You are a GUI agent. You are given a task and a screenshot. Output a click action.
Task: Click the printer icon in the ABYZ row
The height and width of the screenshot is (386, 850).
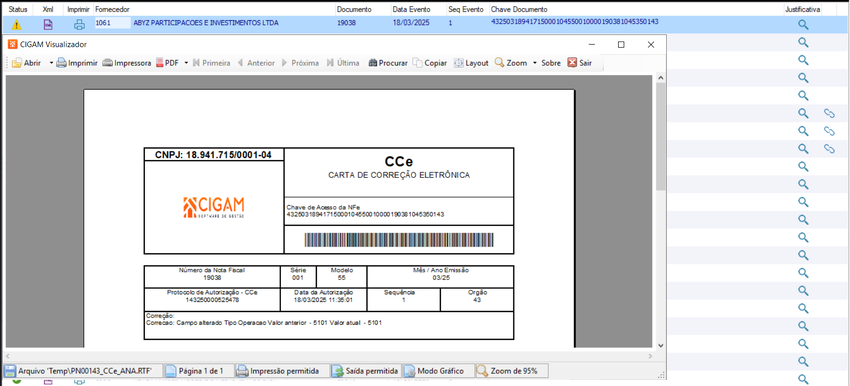click(x=79, y=24)
